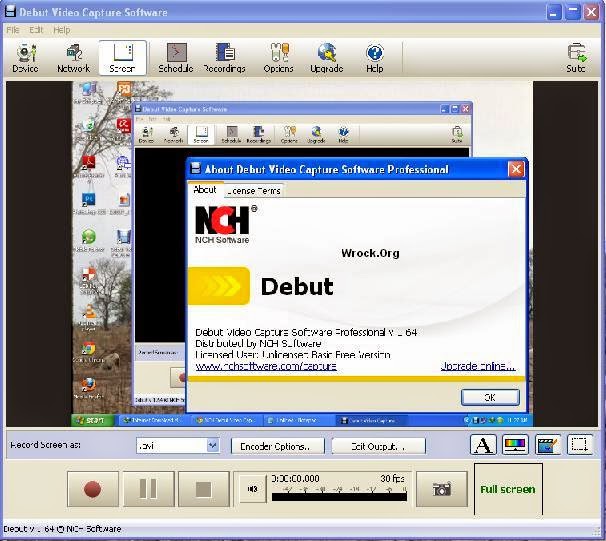Toggle the Full screen recording mode

[507, 489]
